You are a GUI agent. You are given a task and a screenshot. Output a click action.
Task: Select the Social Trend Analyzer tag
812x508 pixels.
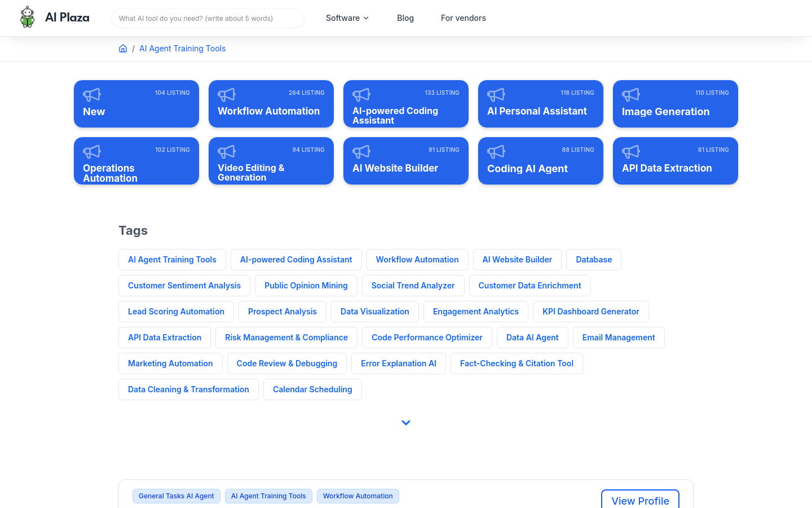click(x=413, y=286)
